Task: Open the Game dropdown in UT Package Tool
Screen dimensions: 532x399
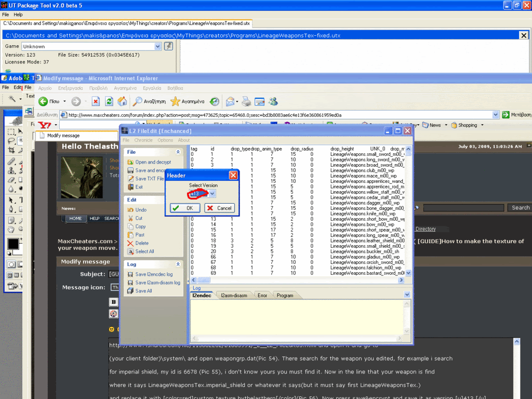Action: click(x=158, y=46)
